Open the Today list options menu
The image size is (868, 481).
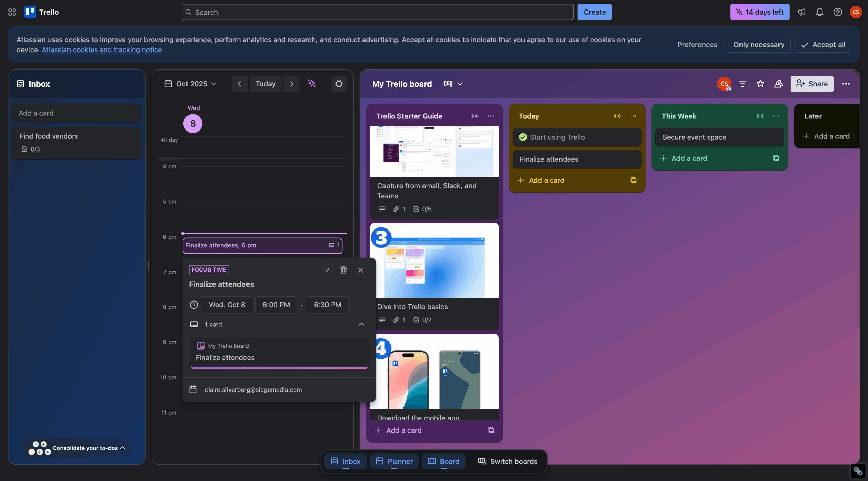(x=633, y=116)
